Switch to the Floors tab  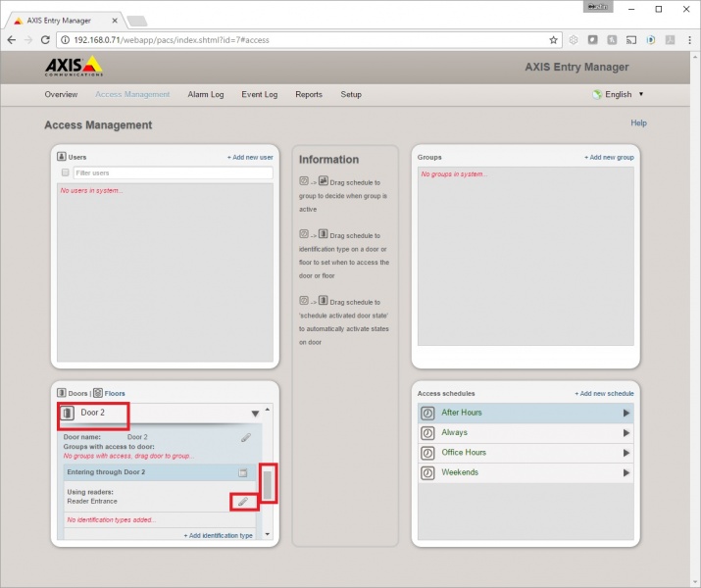click(115, 394)
